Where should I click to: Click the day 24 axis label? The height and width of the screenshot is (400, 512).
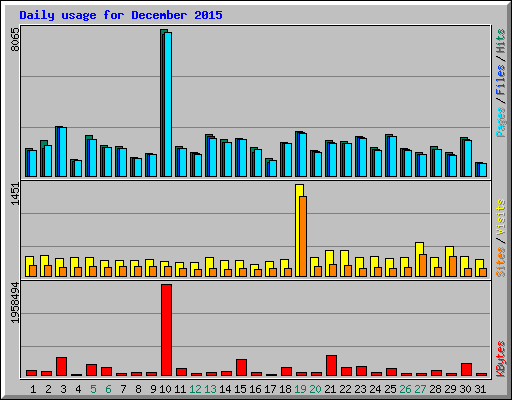coord(376,389)
